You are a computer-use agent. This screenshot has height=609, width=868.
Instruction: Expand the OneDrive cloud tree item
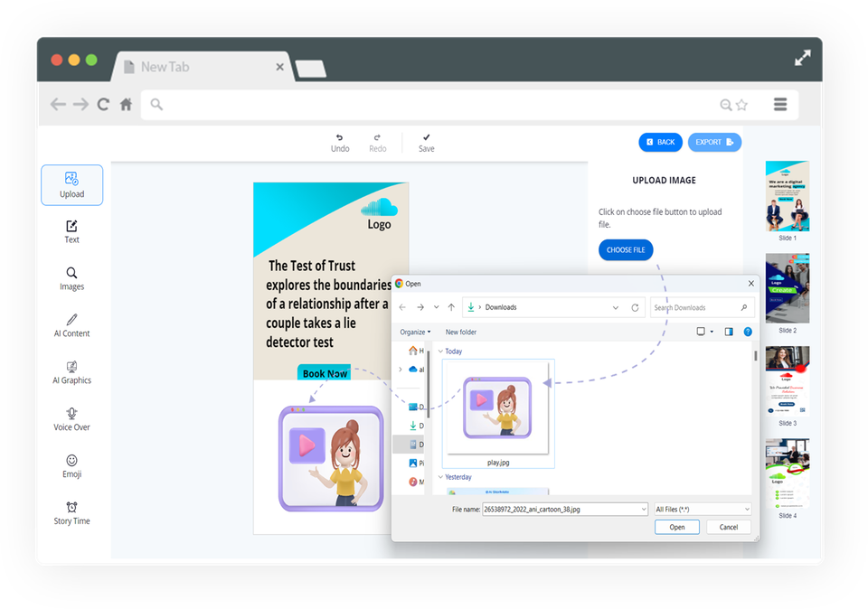coord(401,370)
